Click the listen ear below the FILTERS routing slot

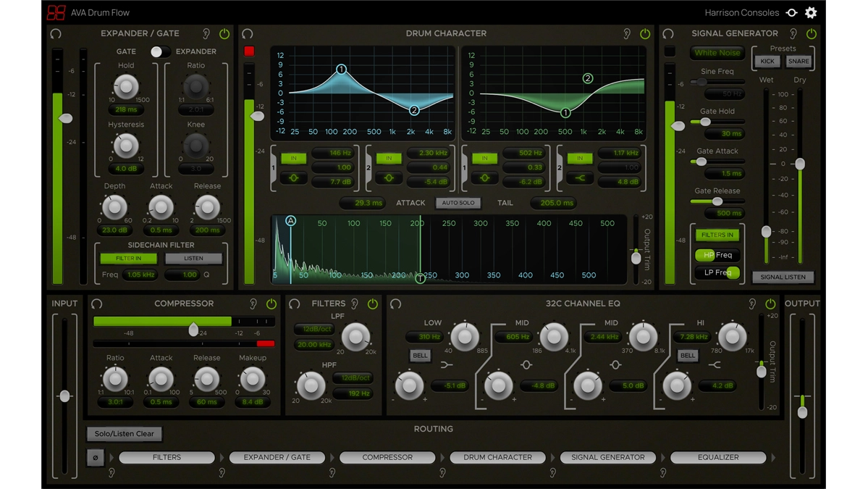[x=111, y=473]
